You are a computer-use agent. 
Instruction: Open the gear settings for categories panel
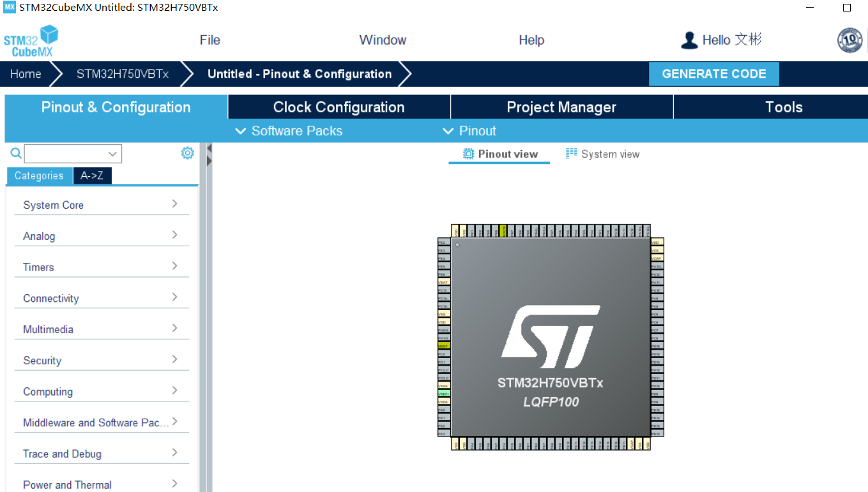[x=187, y=153]
